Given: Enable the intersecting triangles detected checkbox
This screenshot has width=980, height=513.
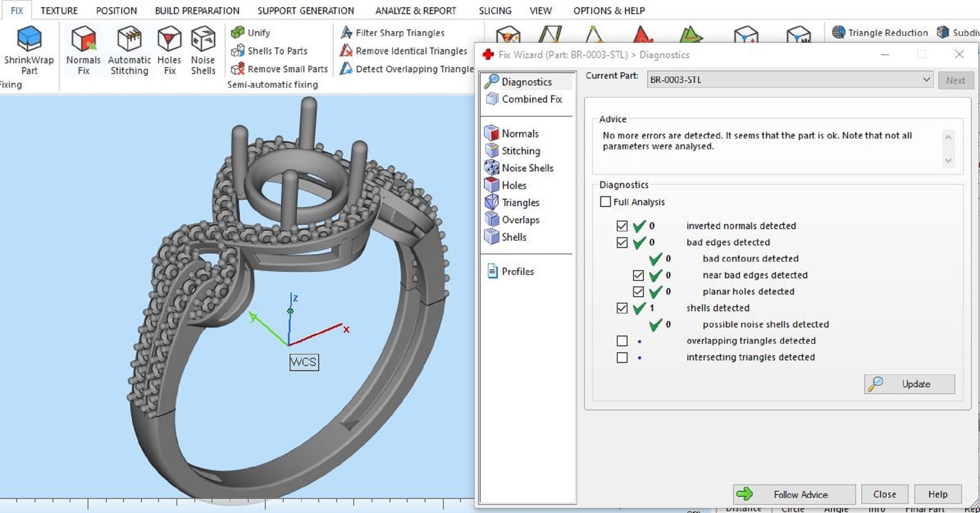Looking at the screenshot, I should [x=622, y=357].
